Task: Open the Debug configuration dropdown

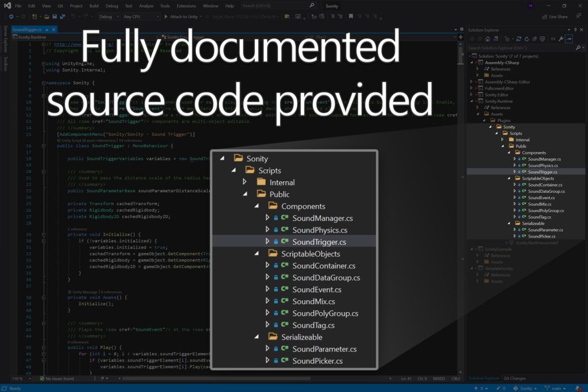Action: point(109,17)
